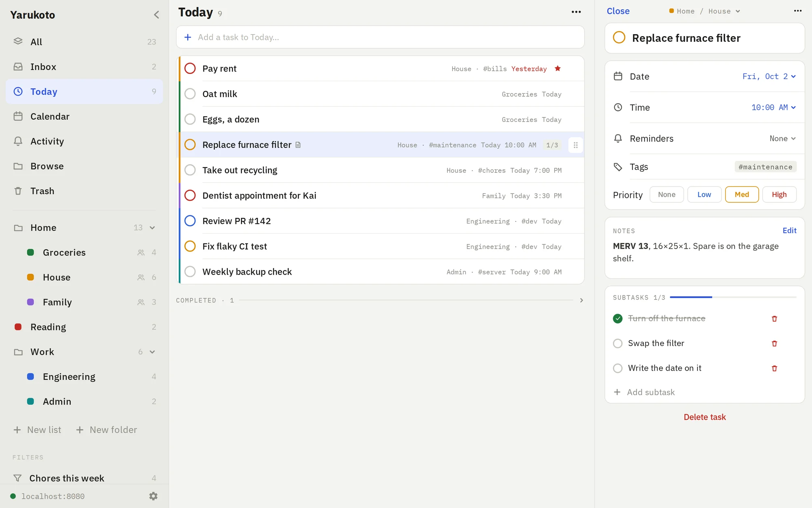
Task: Expand the Completed section arrow
Action: (581, 300)
